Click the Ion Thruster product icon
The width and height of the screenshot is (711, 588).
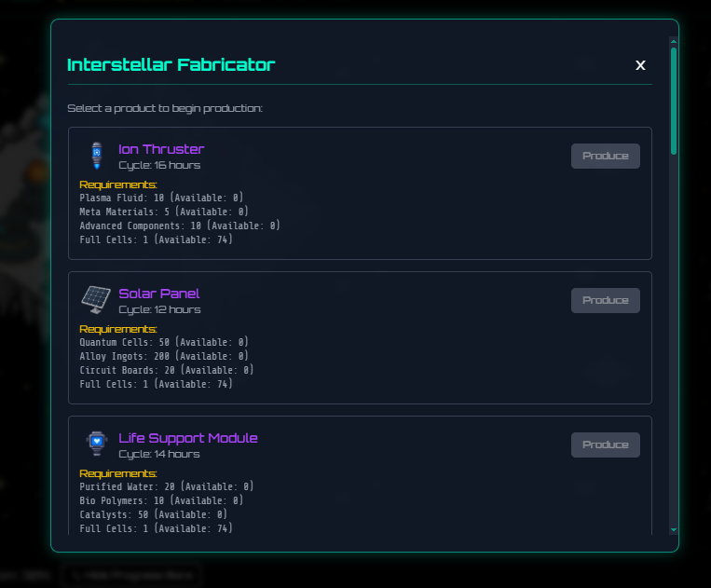[x=95, y=156]
